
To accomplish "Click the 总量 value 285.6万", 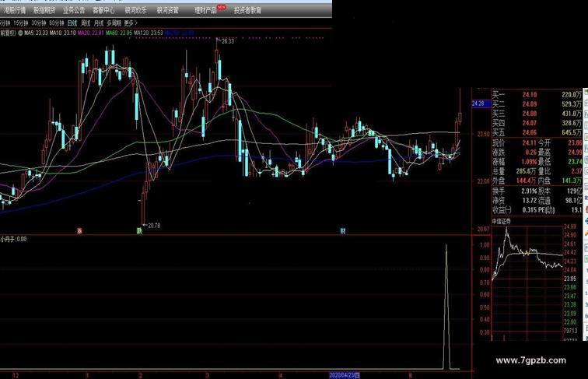I will point(526,171).
